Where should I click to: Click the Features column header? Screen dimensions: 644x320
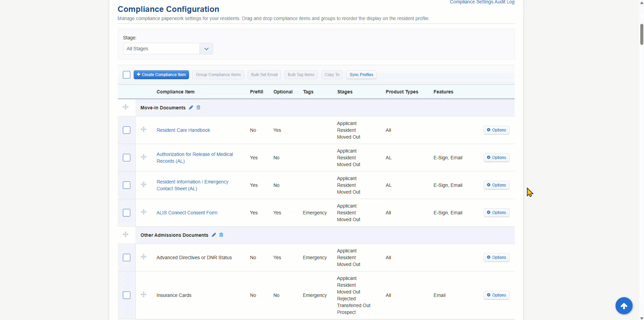click(443, 92)
